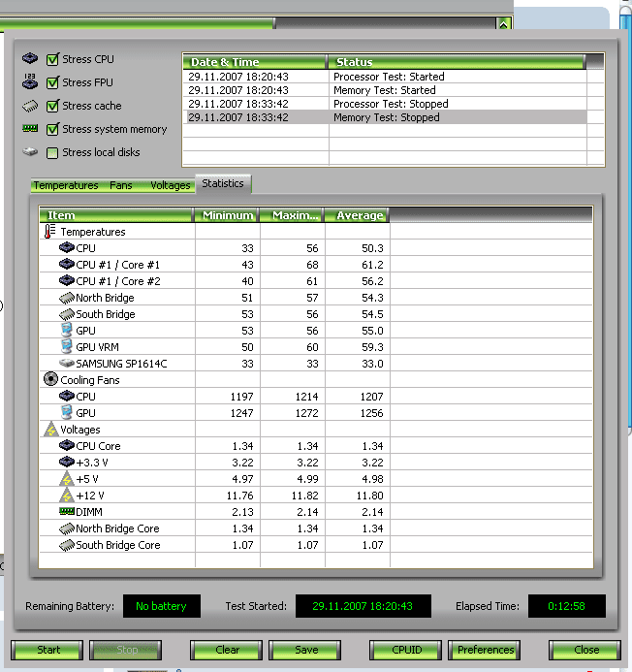Image resolution: width=632 pixels, height=672 pixels.
Task: Click the FPU chip icon beside Stress FPU
Action: point(30,81)
